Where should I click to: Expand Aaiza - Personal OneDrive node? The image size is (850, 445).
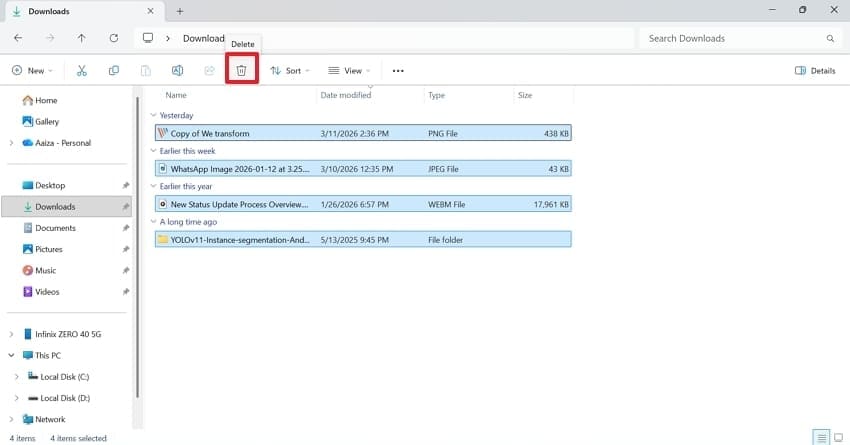[x=11, y=143]
